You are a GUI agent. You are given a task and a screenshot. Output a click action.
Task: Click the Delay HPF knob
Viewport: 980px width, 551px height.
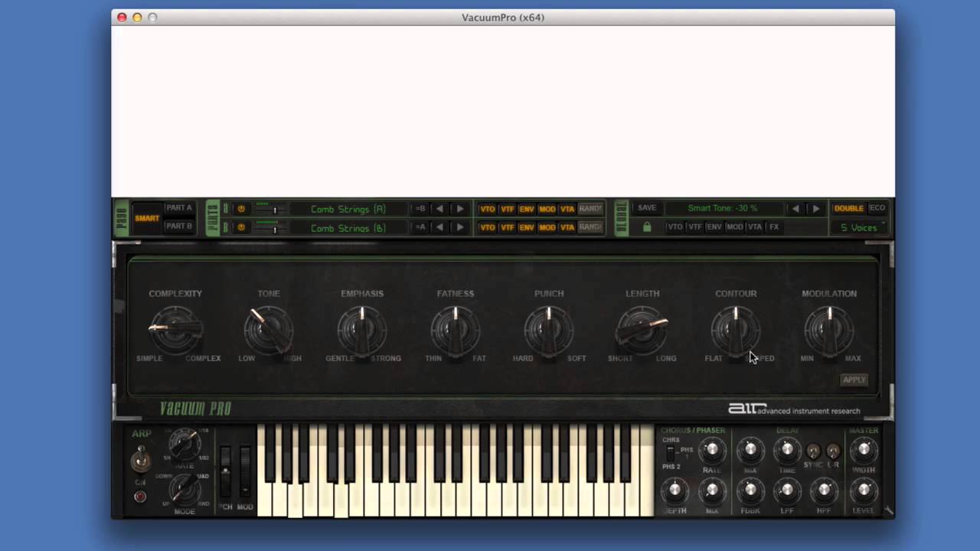point(824,491)
